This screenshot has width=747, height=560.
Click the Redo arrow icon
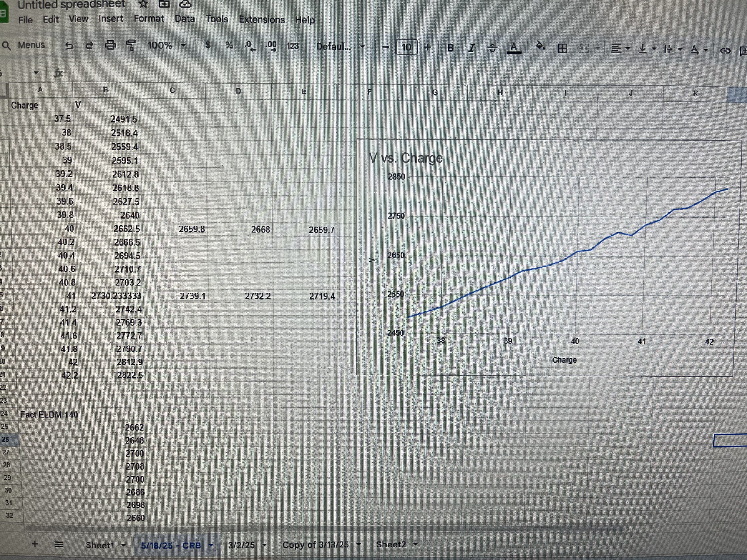point(89,45)
